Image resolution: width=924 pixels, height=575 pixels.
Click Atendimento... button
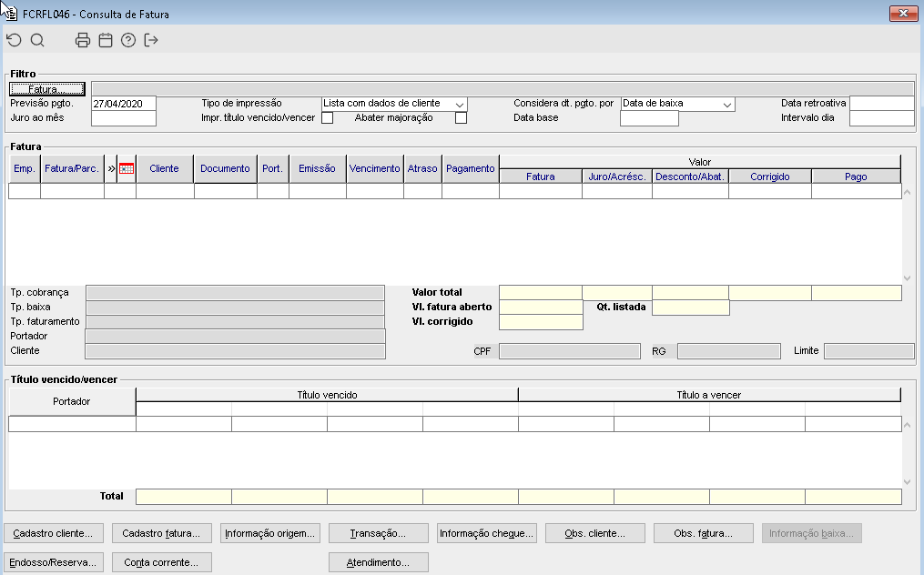tap(379, 562)
